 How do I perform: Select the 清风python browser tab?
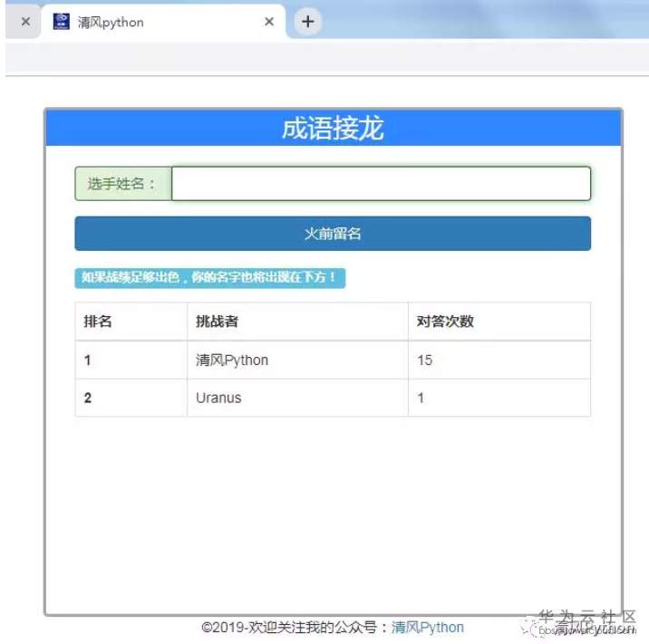pos(163,22)
